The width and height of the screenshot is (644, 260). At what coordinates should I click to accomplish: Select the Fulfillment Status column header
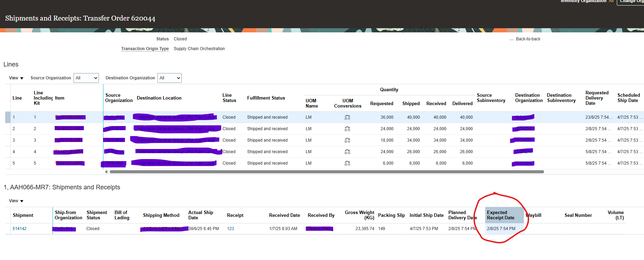[266, 98]
